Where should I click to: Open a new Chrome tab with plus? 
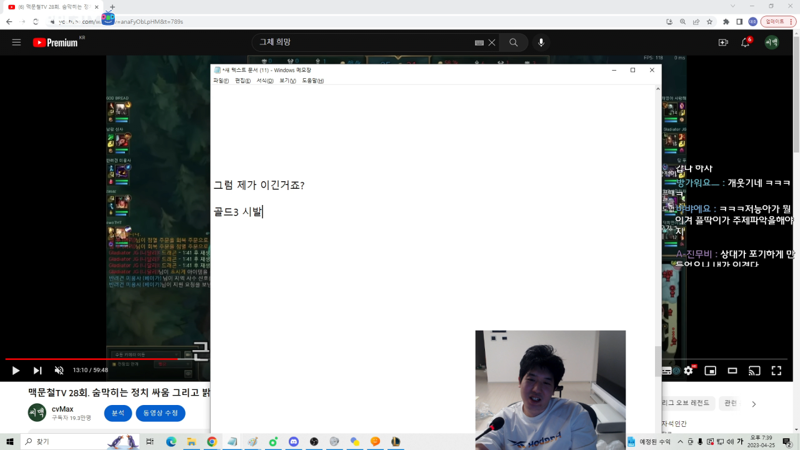click(112, 7)
